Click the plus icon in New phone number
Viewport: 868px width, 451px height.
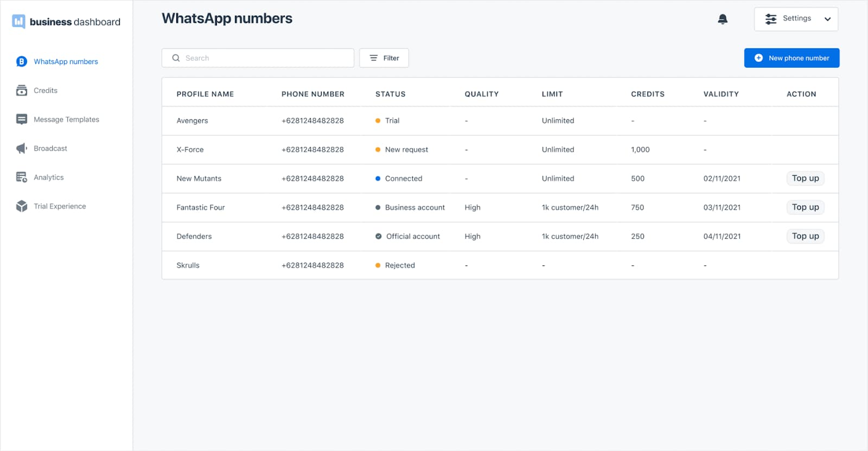click(758, 58)
